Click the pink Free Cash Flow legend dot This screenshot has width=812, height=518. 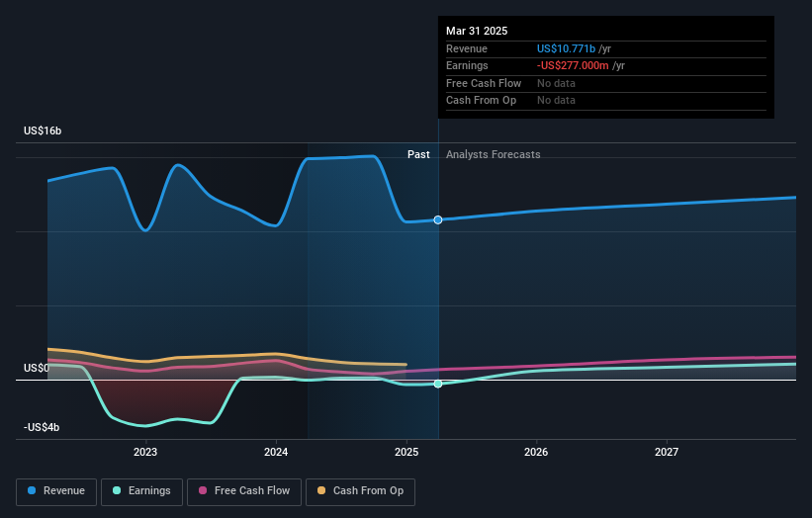[203, 490]
